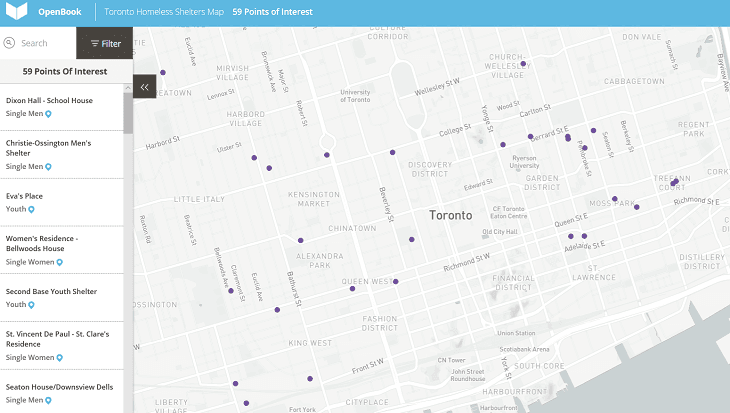Click the sidebar list scrollbar
The width and height of the screenshot is (730, 413).
click(x=128, y=110)
